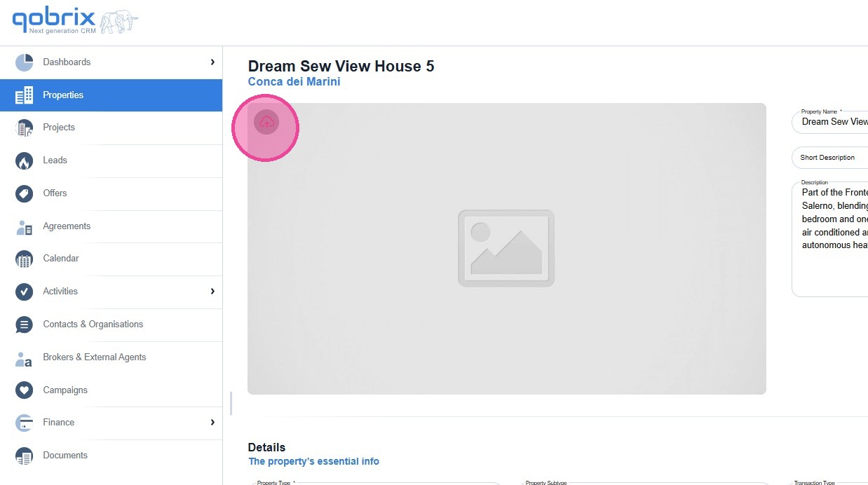Click the Agreements icon
This screenshot has height=485, width=868.
(x=24, y=226)
